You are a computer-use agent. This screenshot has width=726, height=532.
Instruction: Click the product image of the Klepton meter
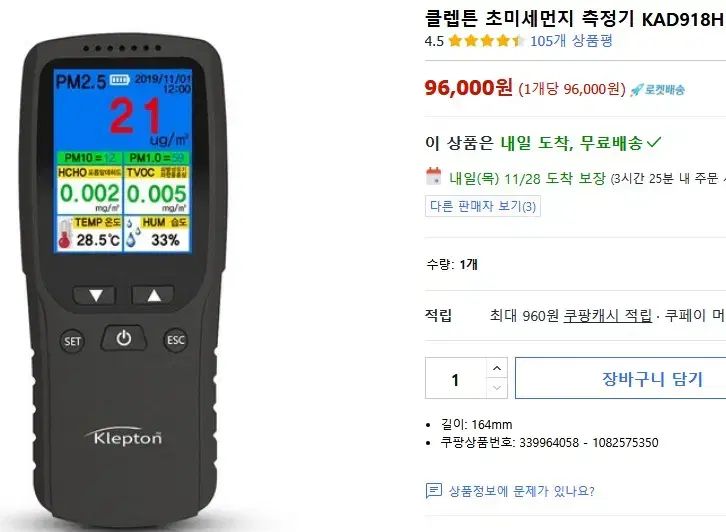pyautogui.click(x=124, y=280)
